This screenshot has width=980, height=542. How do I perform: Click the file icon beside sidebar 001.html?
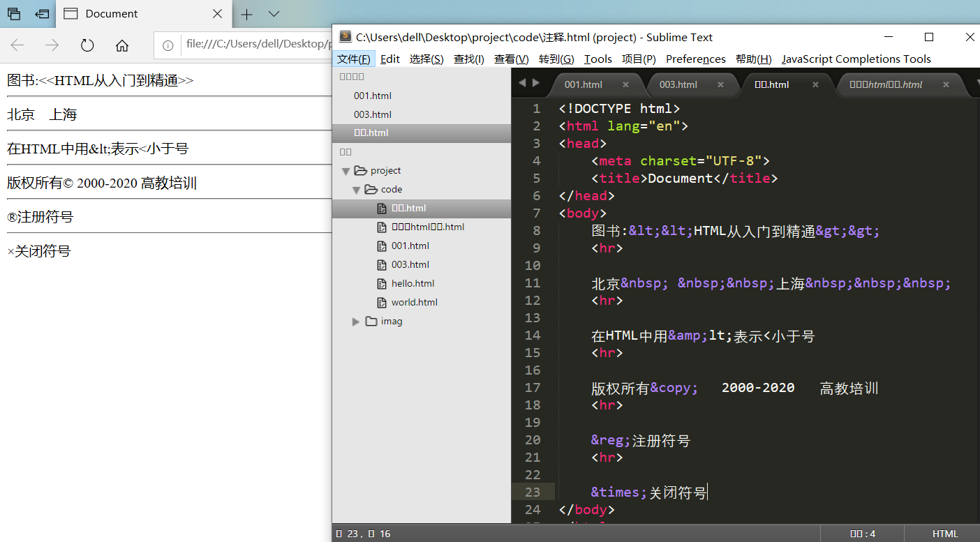pyautogui.click(x=381, y=246)
